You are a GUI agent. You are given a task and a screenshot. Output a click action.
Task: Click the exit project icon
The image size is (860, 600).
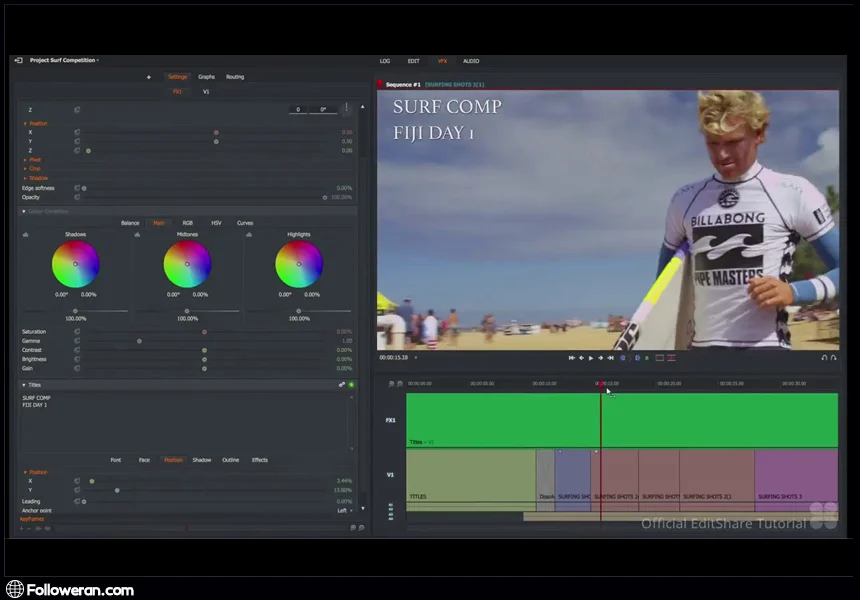coord(18,60)
